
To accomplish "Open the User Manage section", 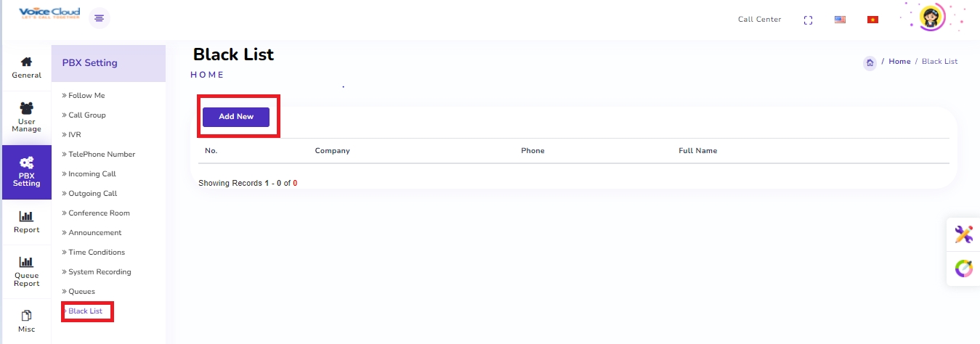I will (26, 117).
